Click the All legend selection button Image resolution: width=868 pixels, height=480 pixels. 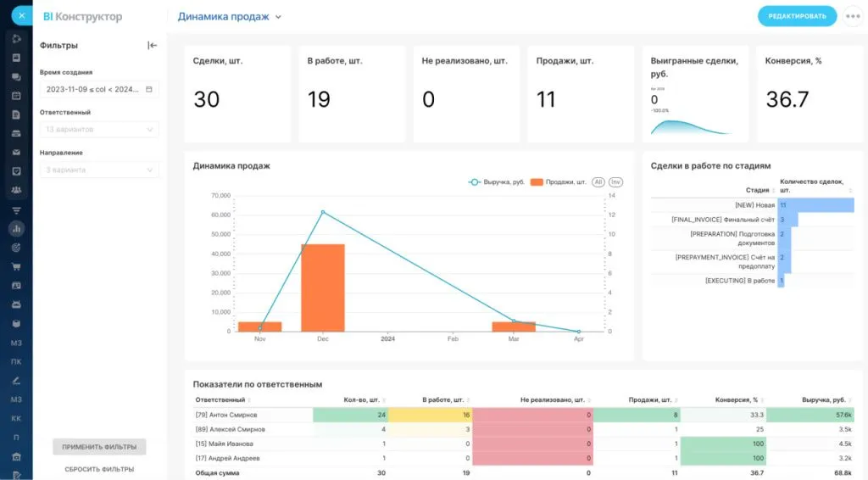click(598, 182)
